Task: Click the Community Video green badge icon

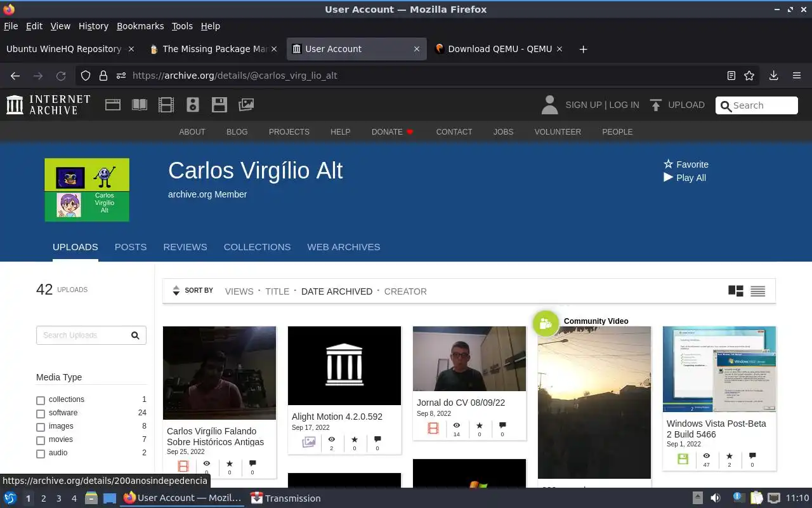Action: pyautogui.click(x=546, y=324)
